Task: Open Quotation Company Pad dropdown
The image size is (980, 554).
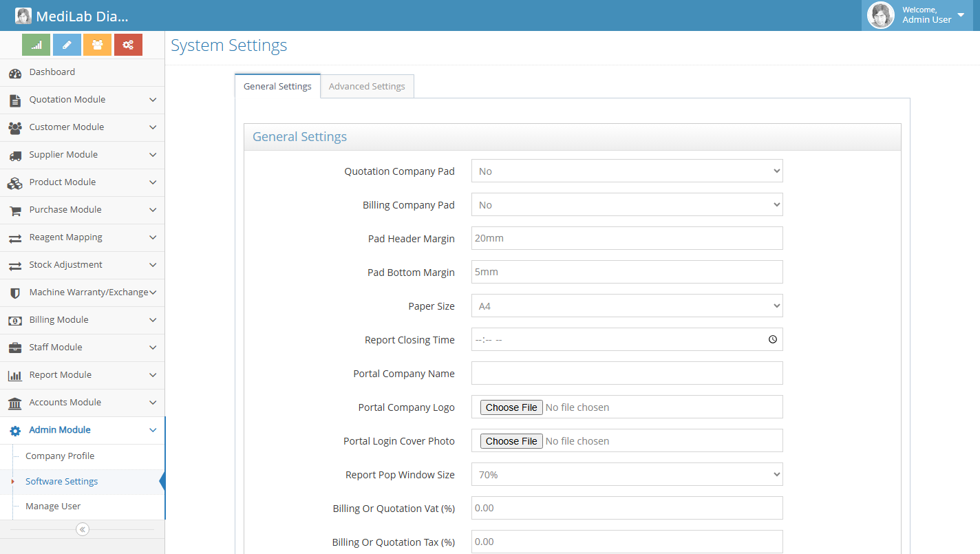Action: coord(627,171)
